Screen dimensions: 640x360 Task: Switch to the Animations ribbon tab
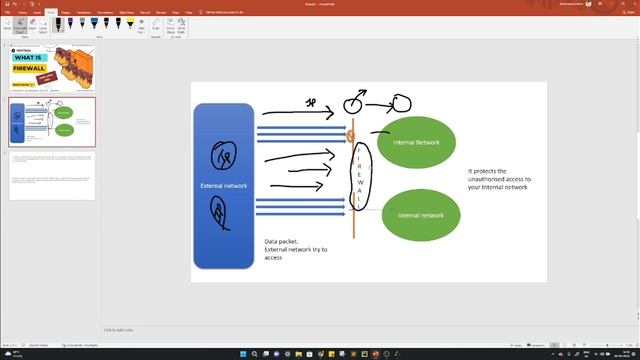[105, 13]
